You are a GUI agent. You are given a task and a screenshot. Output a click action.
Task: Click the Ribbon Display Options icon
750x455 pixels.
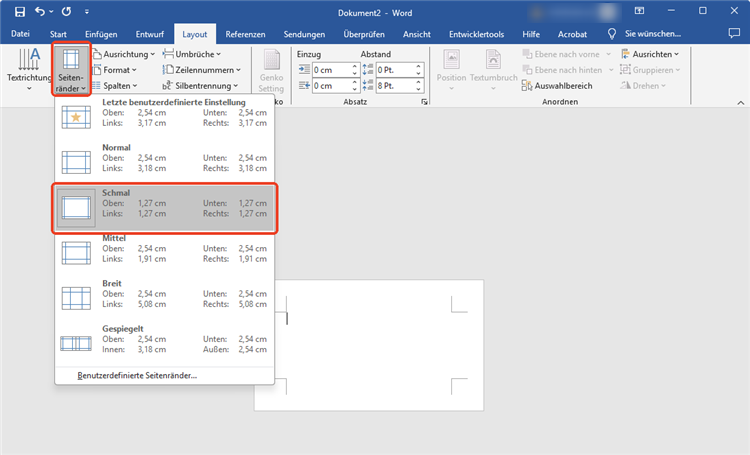pyautogui.click(x=640, y=11)
